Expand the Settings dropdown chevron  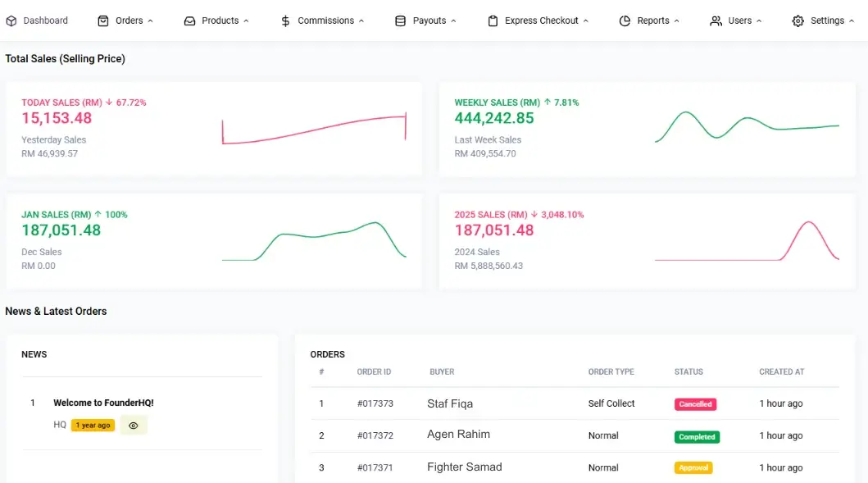click(x=852, y=21)
